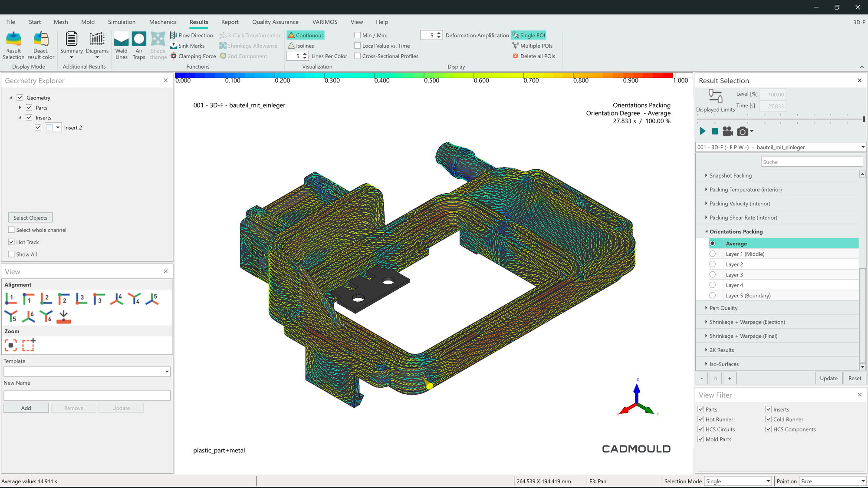Expand the Part Quality result group
Viewport: 868px width, 488px height.
coord(723,308)
